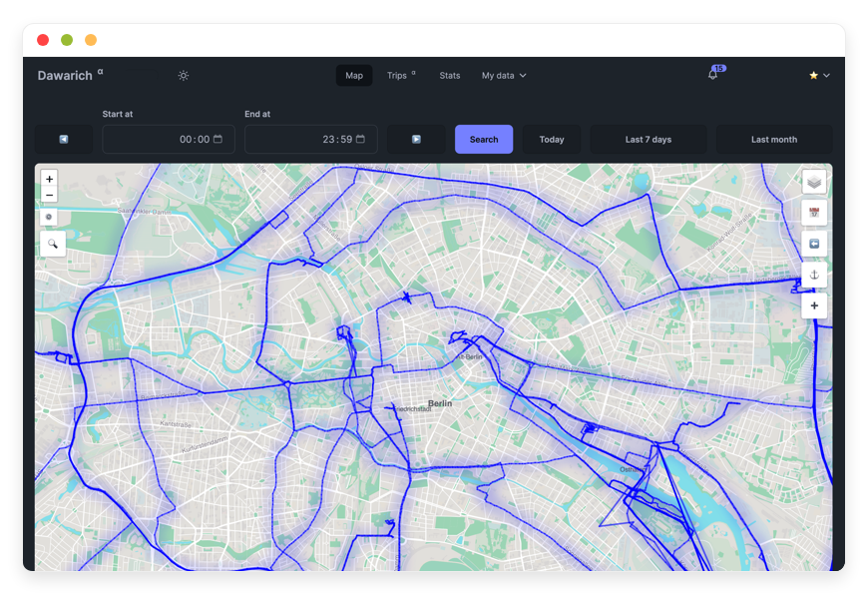Toggle the light theme sun icon
The height and width of the screenshot is (594, 868).
(184, 75)
